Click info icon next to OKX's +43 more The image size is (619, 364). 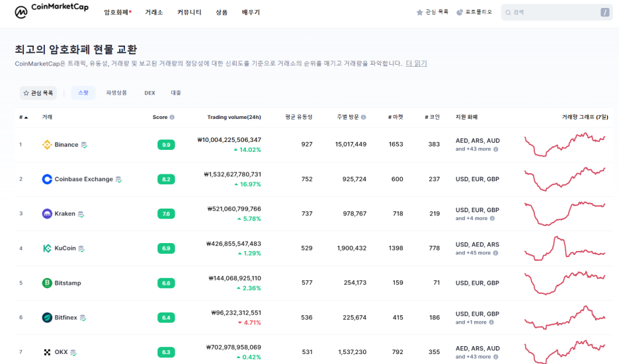click(496, 357)
